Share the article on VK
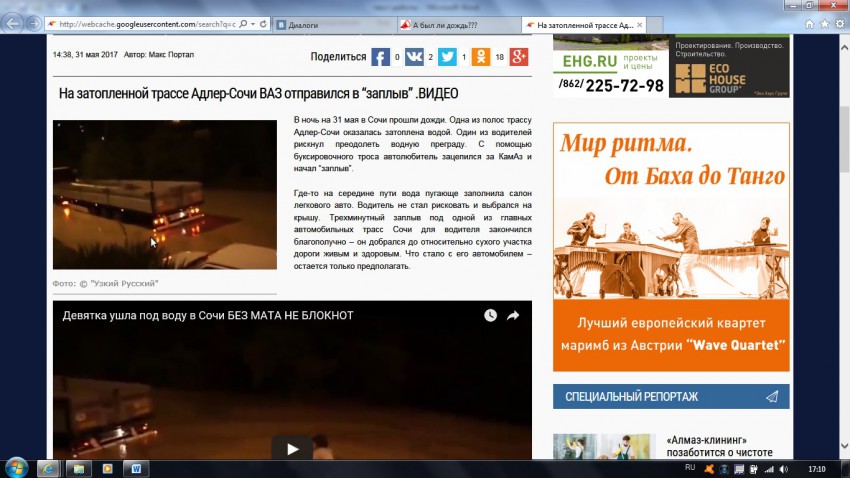Viewport: 850px width, 478px height. pyautogui.click(x=413, y=57)
